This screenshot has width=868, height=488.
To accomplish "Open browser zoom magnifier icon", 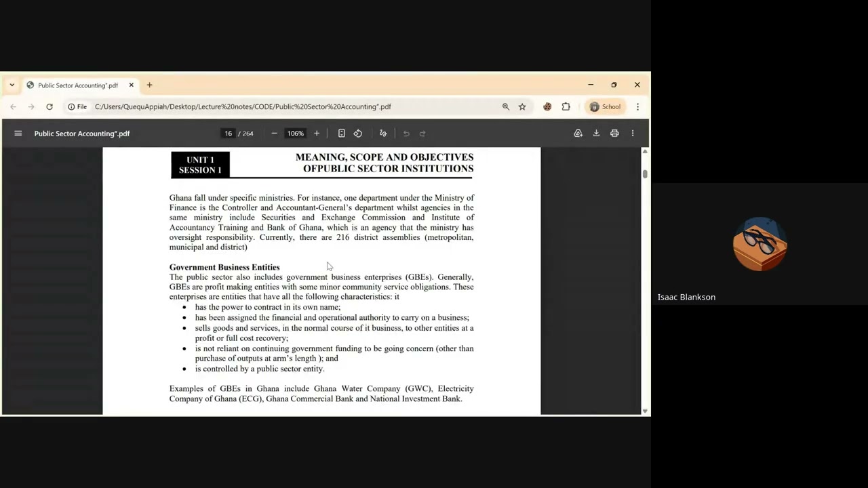I will pos(505,106).
